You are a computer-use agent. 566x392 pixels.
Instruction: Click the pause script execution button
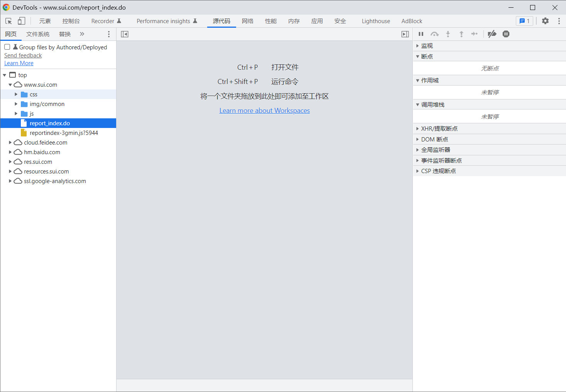[x=421, y=34]
